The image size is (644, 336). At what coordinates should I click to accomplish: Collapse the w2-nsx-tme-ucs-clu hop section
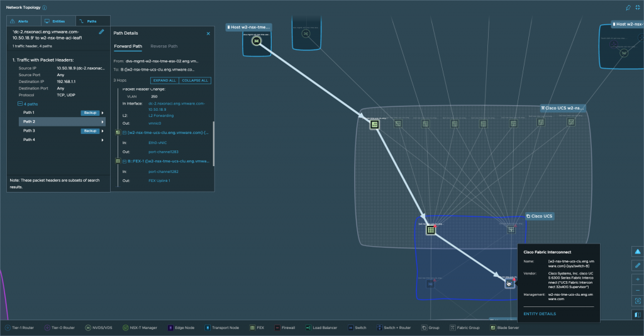coord(125,133)
